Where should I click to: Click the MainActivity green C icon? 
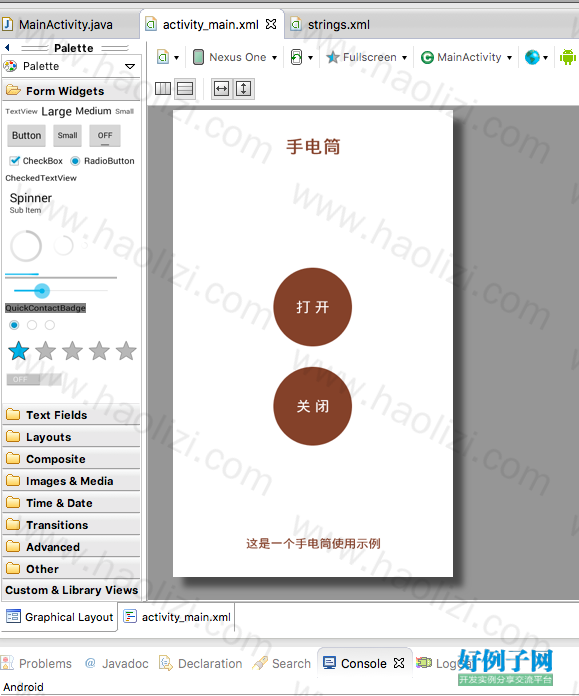[427, 58]
